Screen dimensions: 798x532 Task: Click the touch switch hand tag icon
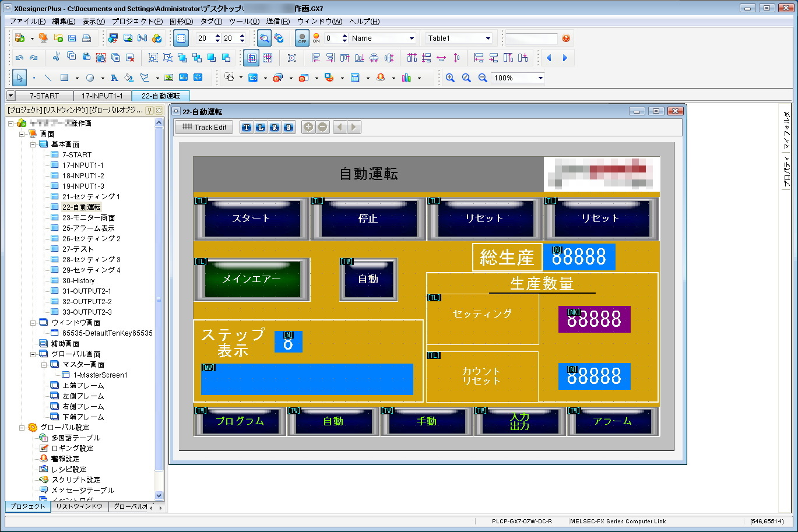click(x=230, y=77)
